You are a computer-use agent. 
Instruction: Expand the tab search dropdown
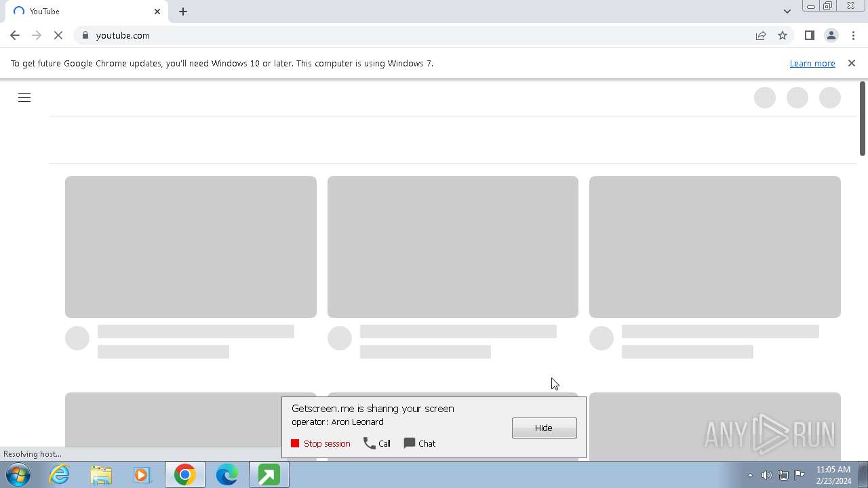787,12
